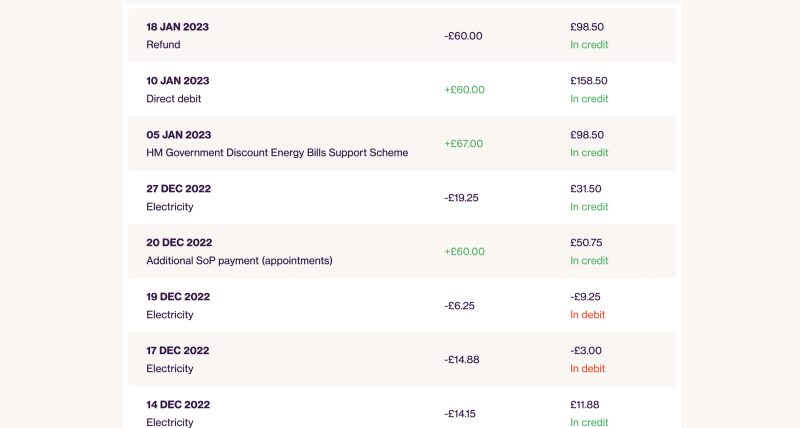Screen dimensions: 800x428
Task: Click the -£60.00 refund amount
Action: point(463,36)
